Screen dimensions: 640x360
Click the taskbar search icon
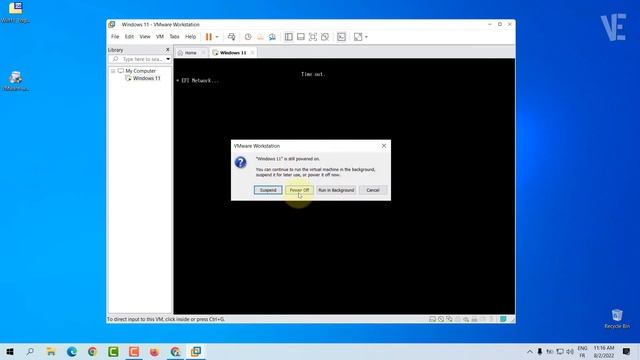click(30, 351)
